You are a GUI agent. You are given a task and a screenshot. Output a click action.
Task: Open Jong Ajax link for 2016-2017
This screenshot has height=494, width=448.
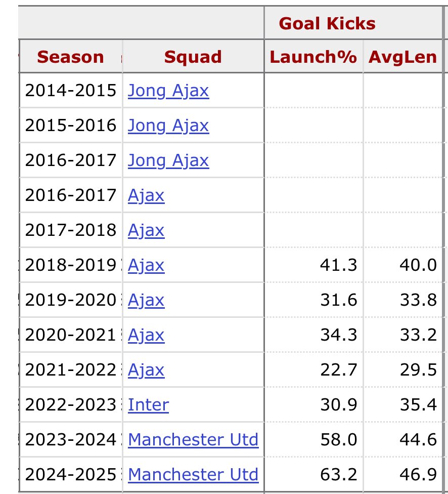pos(168,160)
